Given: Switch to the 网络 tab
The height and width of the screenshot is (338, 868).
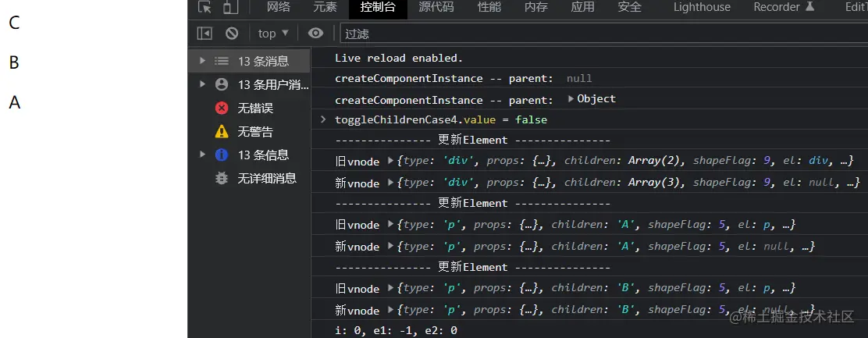Looking at the screenshot, I should pyautogui.click(x=279, y=7).
